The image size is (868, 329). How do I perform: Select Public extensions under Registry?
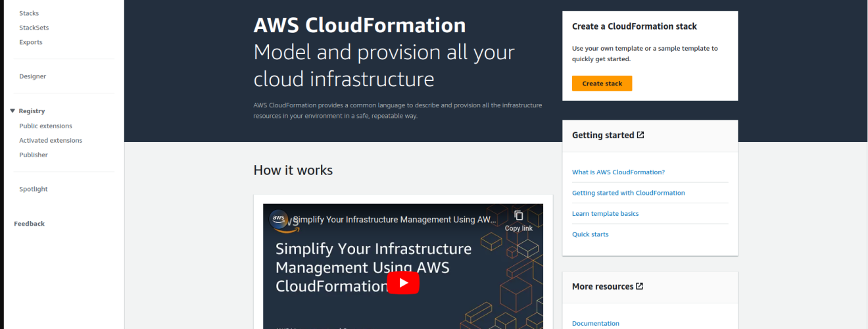45,126
